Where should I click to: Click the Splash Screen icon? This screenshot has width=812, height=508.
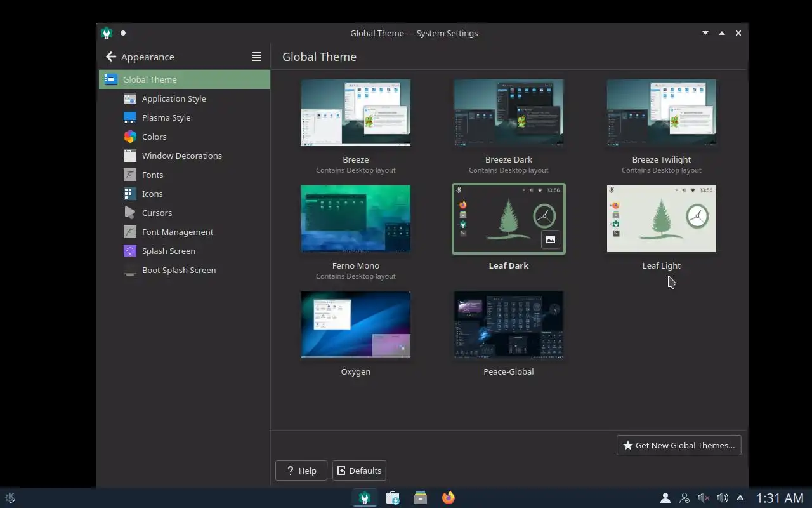coord(130,251)
